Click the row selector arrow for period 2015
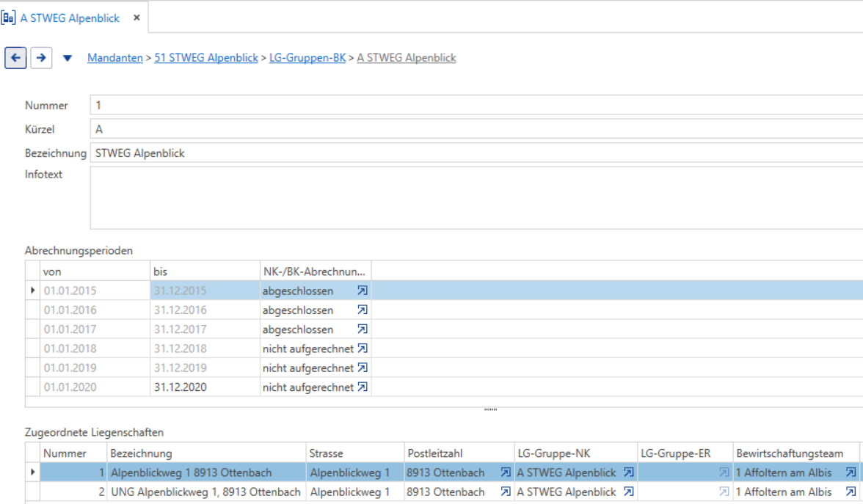 pos(32,291)
